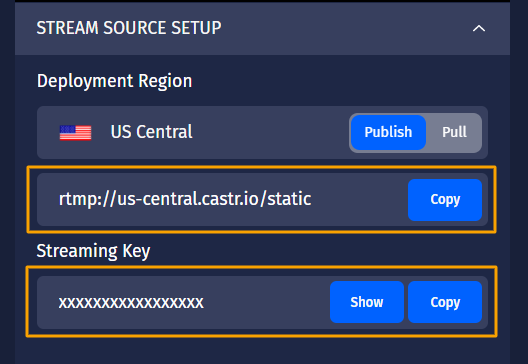Select the rtmp:// protocol portion of URL
Image resolution: width=528 pixels, height=364 pixels.
(x=88, y=199)
